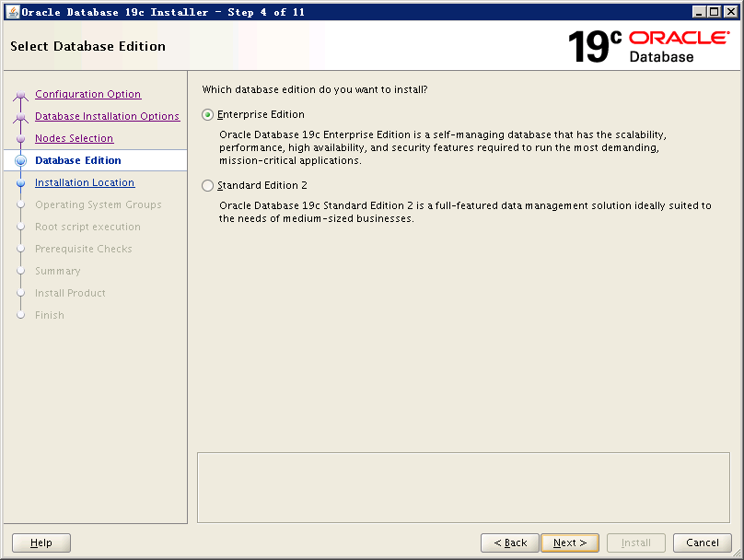
Task: Click the Standard Edition 2 description paragraph
Action: pyautogui.click(x=465, y=212)
